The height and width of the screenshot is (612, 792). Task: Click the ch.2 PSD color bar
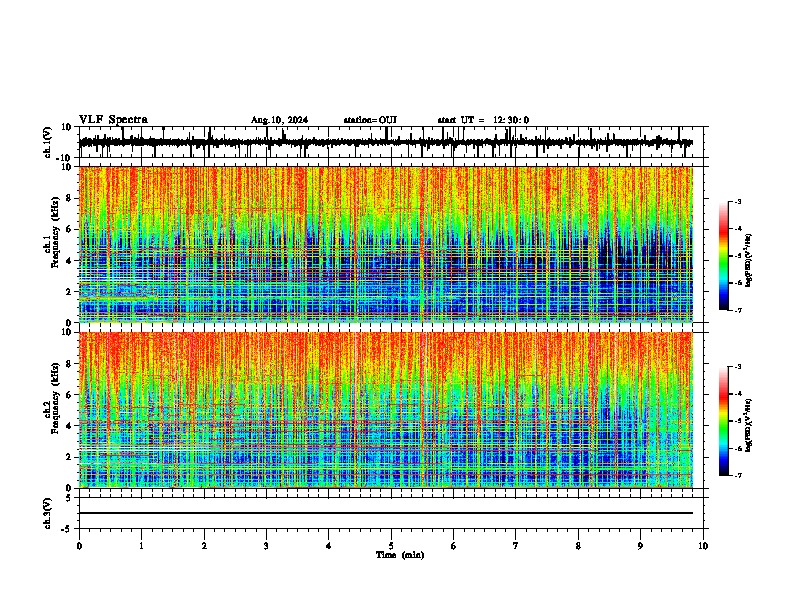pyautogui.click(x=724, y=421)
